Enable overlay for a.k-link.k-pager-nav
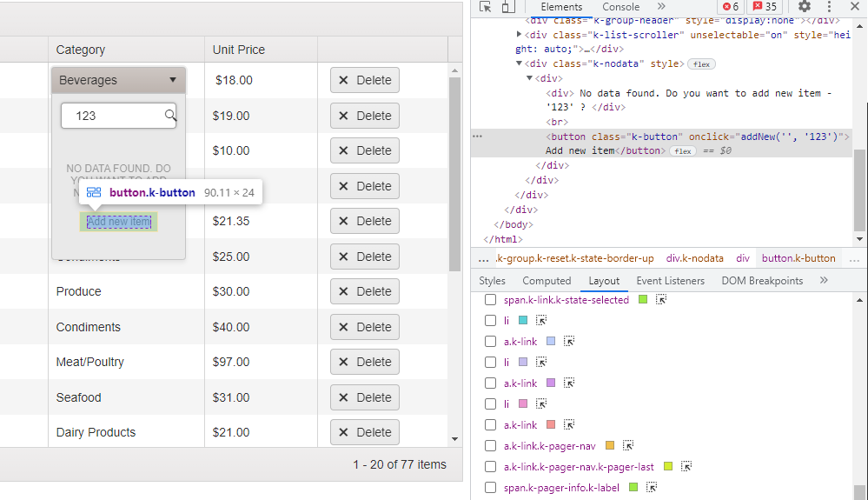Image resolution: width=868 pixels, height=500 pixels. pos(490,446)
